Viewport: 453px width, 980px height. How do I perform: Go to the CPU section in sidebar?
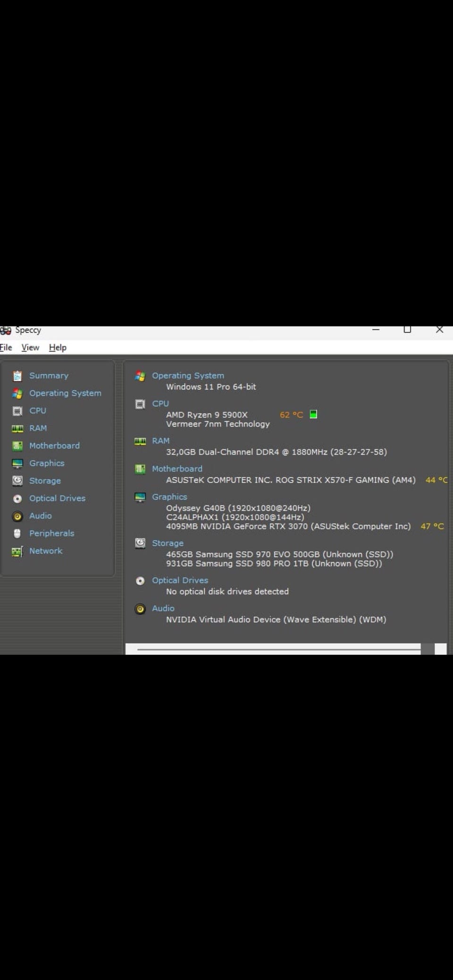[x=38, y=410]
